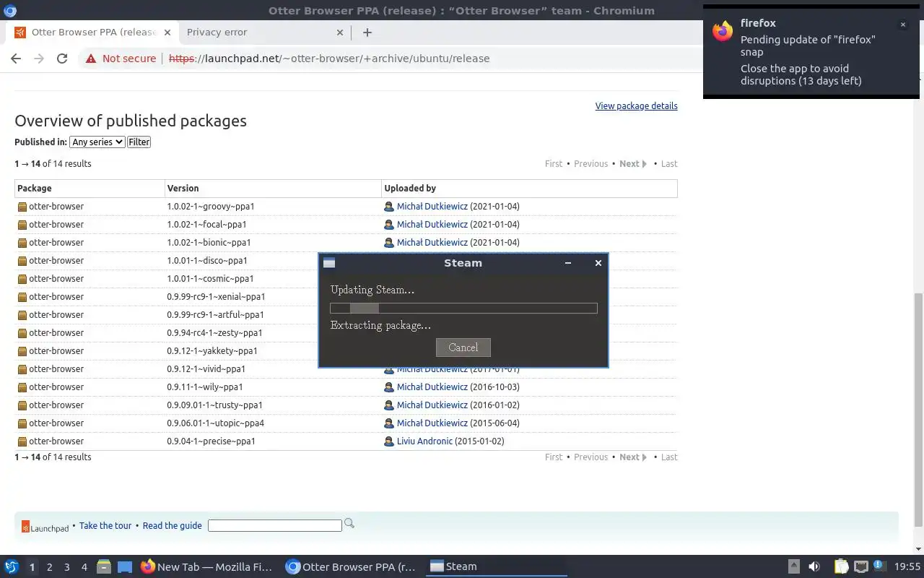The width and height of the screenshot is (924, 578).
Task: Click the Steam dialog window menu icon
Action: point(329,263)
